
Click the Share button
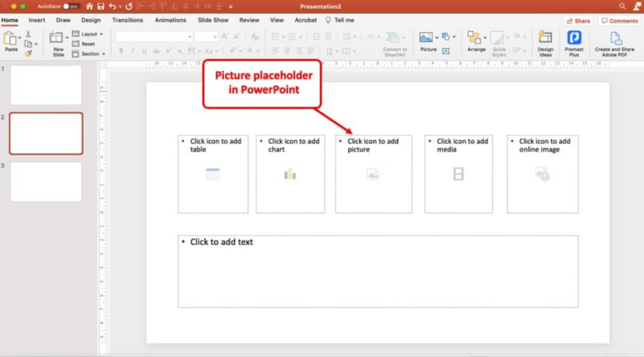coord(578,21)
